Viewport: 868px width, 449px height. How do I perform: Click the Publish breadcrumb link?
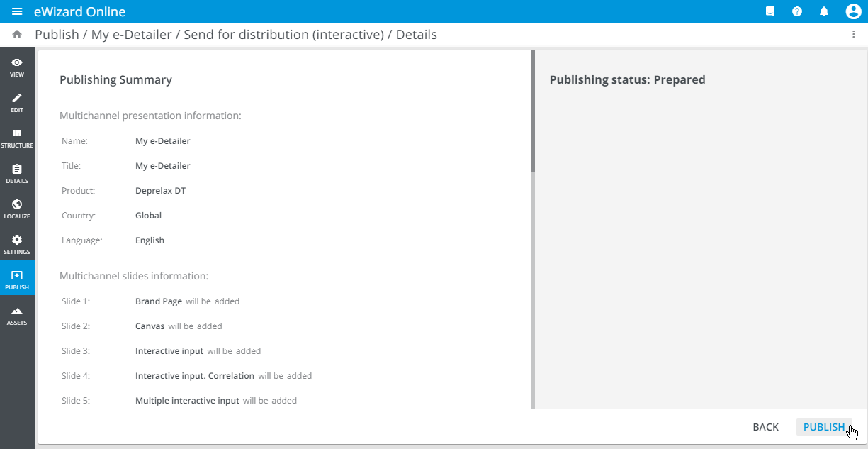coord(57,34)
